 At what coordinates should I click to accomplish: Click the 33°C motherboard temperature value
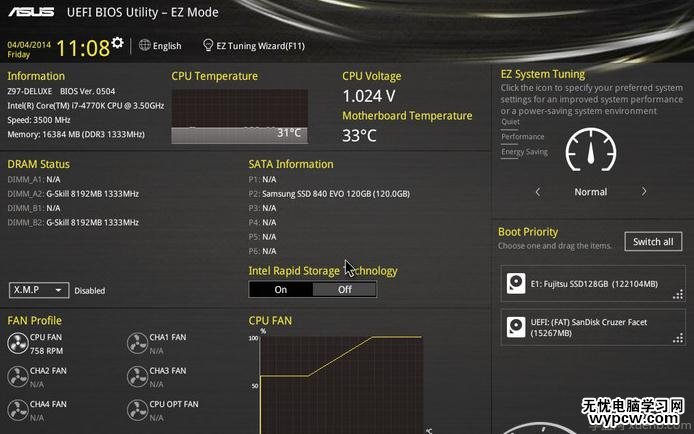(359, 135)
